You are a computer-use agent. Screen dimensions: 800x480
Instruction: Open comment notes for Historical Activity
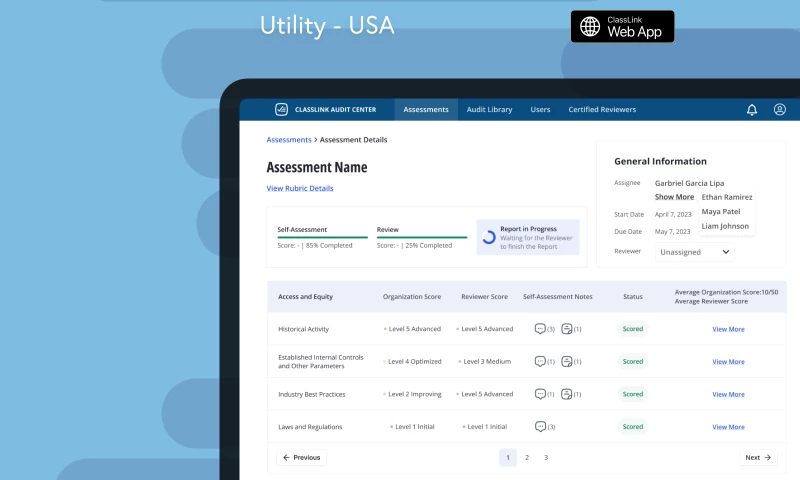pos(540,329)
